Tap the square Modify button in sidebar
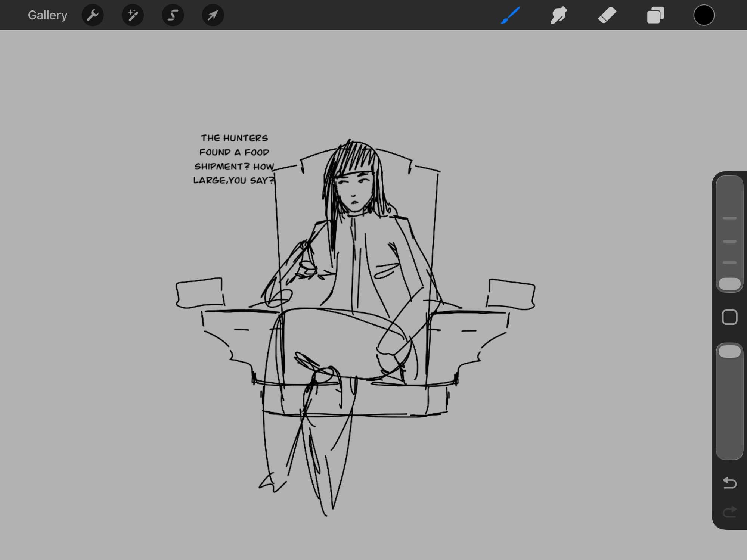The image size is (747, 560). click(x=729, y=317)
